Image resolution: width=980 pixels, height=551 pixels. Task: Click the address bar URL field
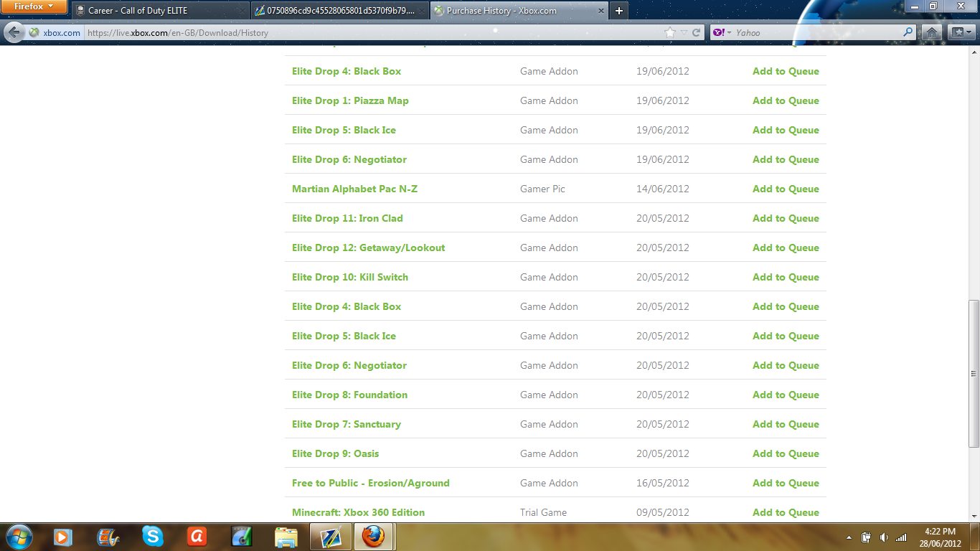pyautogui.click(x=373, y=32)
